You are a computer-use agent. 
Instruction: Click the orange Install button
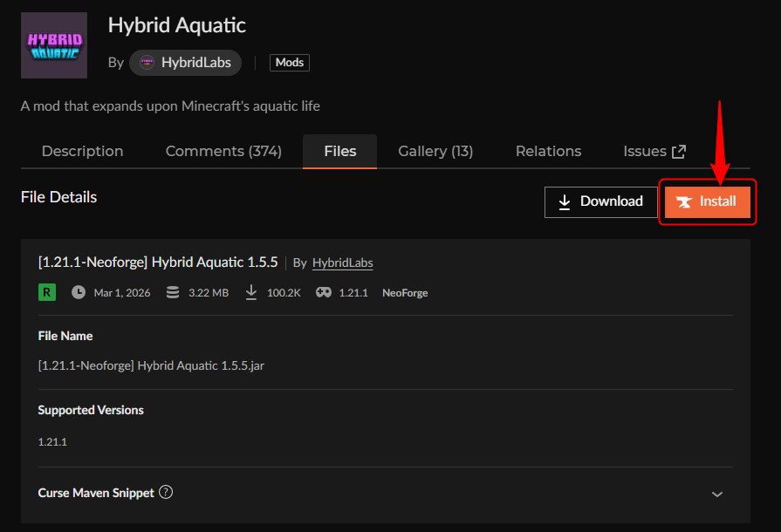tap(708, 201)
